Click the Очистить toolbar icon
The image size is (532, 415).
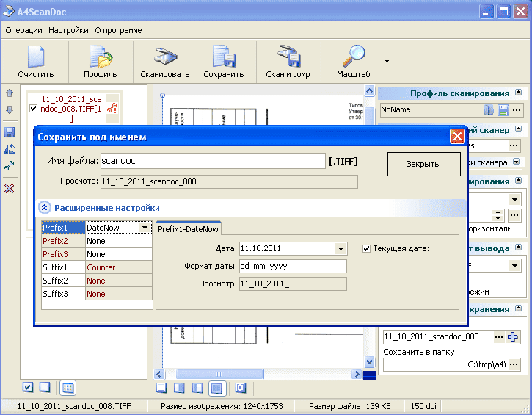point(36,59)
